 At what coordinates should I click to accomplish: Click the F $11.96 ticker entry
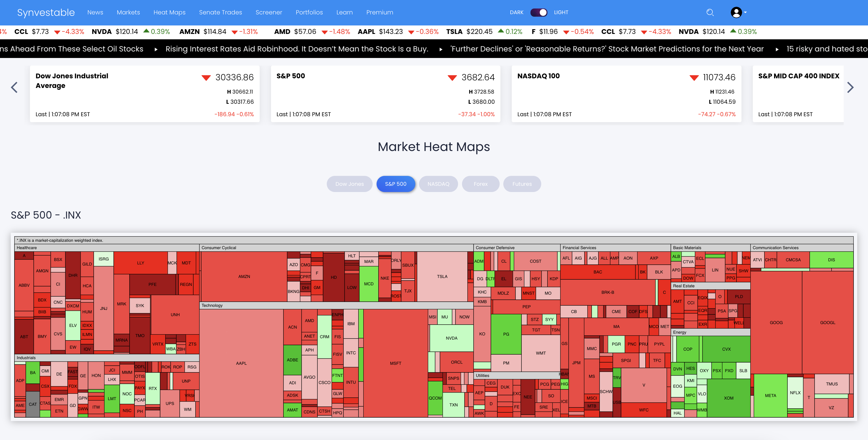(562, 32)
